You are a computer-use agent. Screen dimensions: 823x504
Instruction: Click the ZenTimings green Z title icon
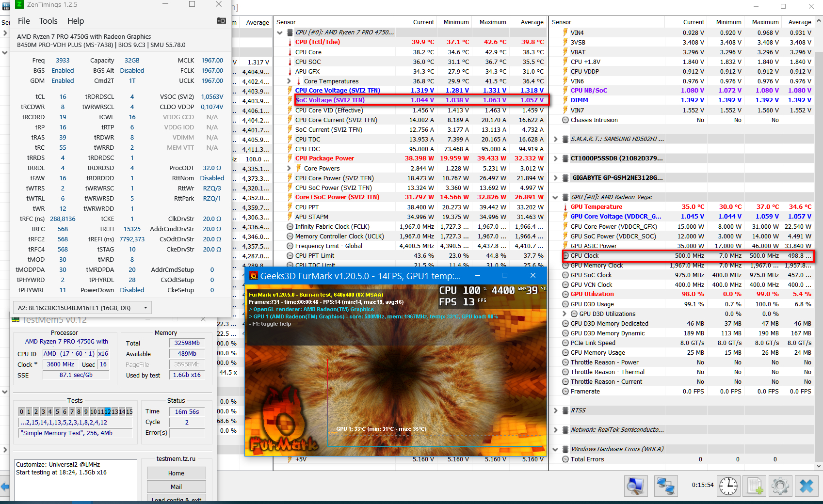[x=19, y=4]
